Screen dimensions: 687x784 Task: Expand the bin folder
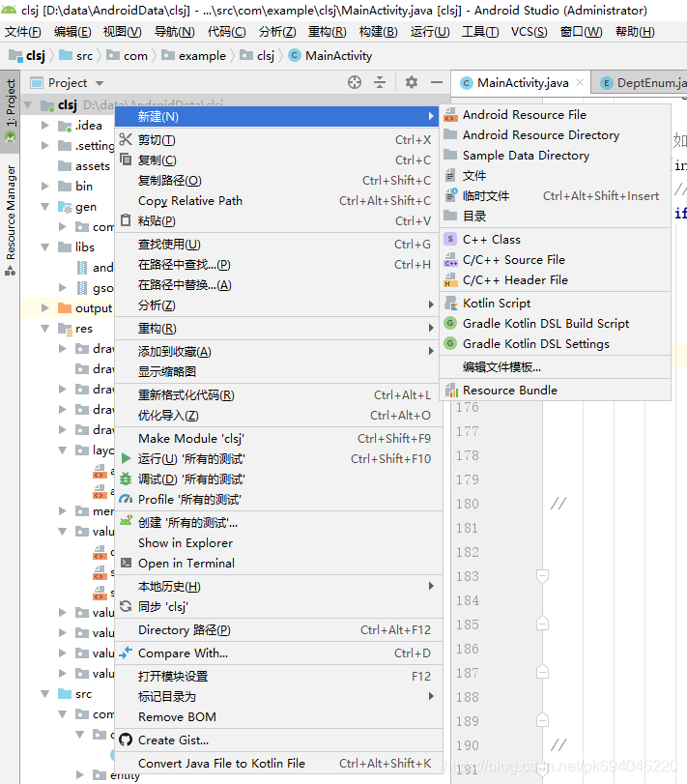45,186
